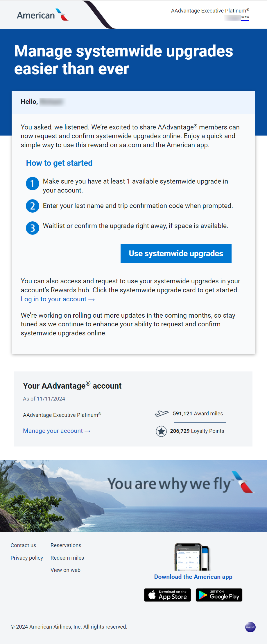Open the Privacy policy footer link
267x644 pixels.
tap(27, 558)
